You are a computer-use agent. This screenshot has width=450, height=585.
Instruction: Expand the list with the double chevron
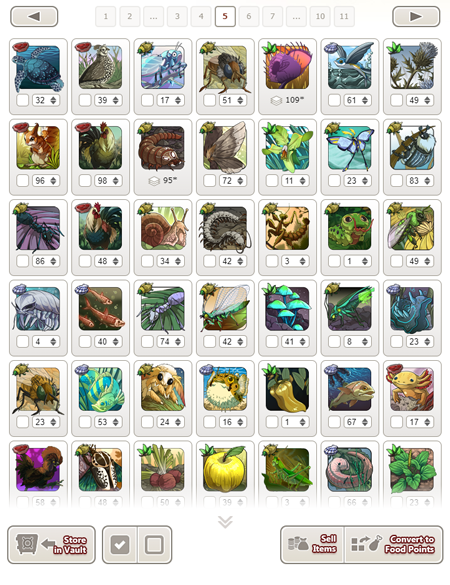pos(225,522)
